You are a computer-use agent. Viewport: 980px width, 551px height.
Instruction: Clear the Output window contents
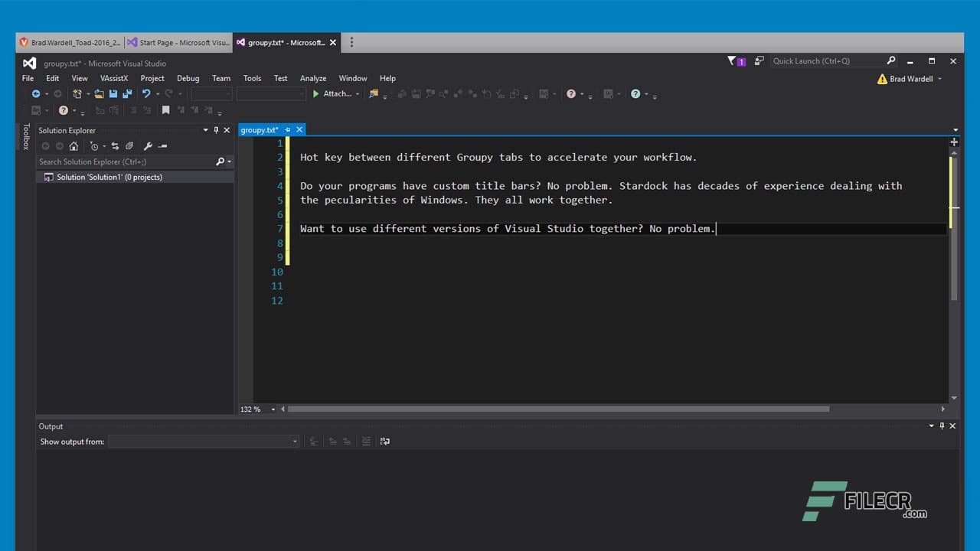click(x=366, y=442)
